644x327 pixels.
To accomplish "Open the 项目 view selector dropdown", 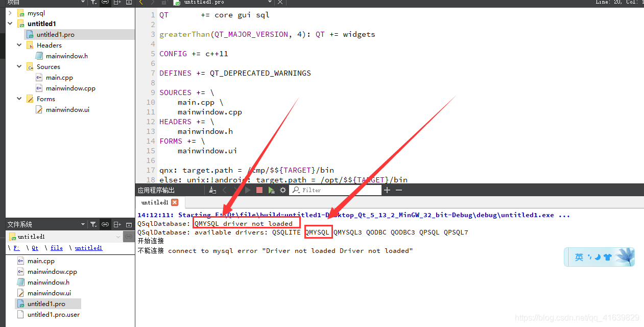I will coord(83,3).
